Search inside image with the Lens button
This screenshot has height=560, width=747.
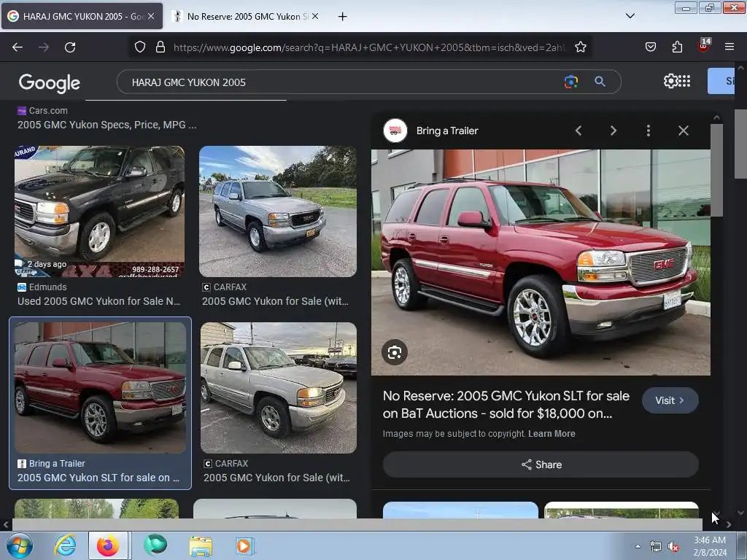tap(395, 352)
